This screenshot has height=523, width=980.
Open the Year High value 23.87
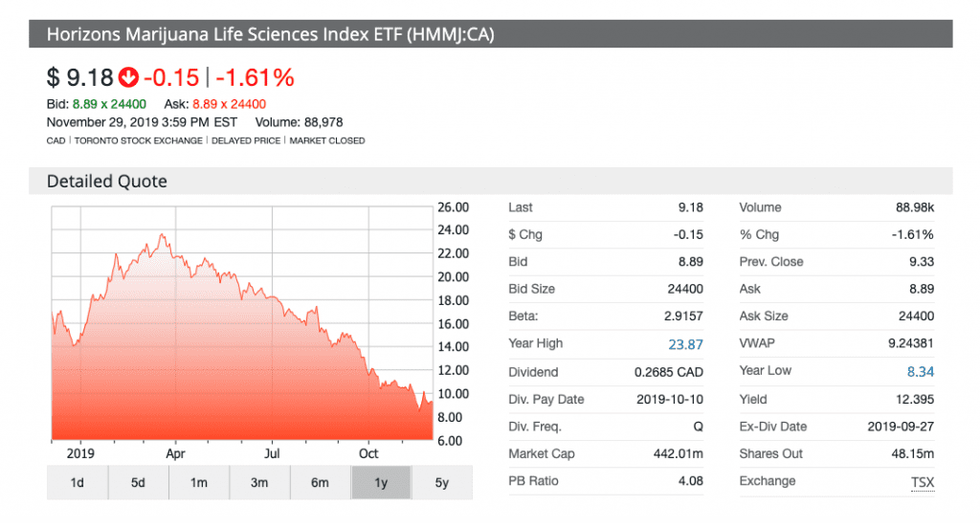point(685,344)
